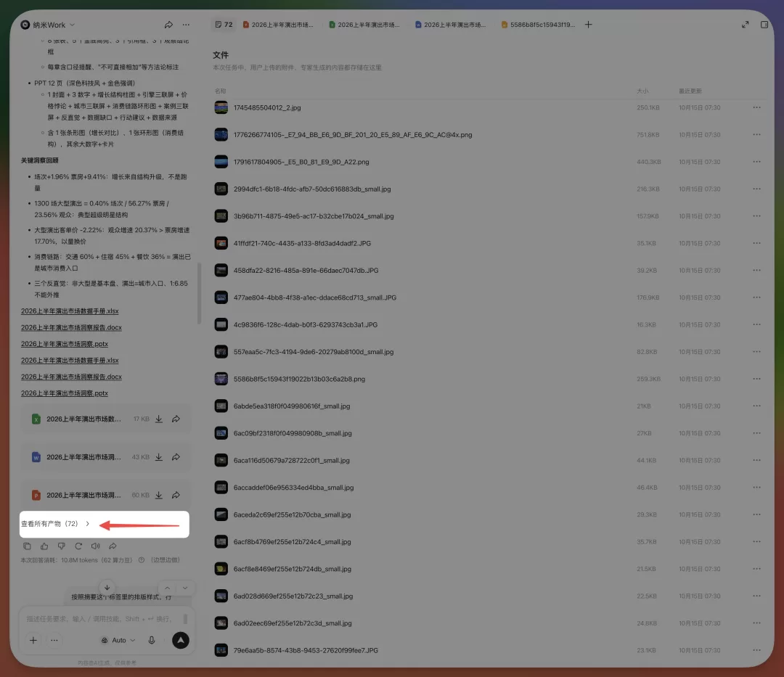The image size is (784, 677).
Task: Download the 17 KB Excel file card
Action: pos(159,419)
